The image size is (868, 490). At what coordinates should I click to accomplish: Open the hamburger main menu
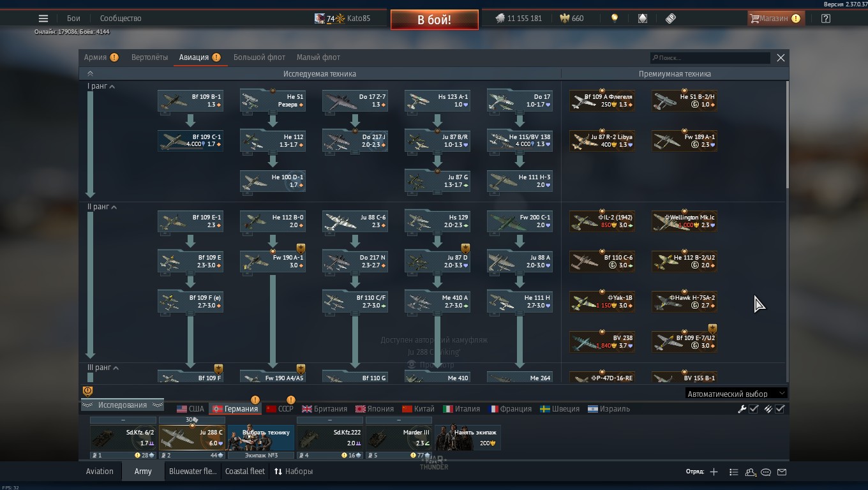click(43, 19)
